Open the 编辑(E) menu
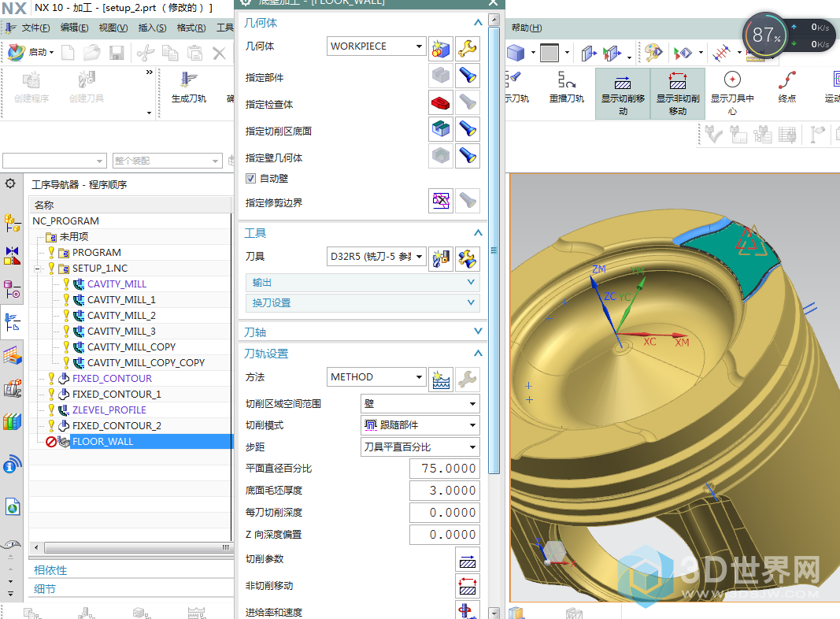This screenshot has width=840, height=619. (x=75, y=28)
